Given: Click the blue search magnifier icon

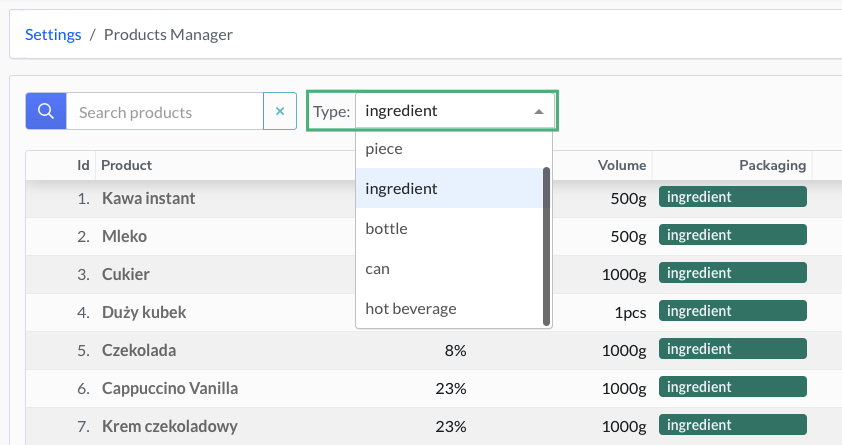Looking at the screenshot, I should (45, 111).
